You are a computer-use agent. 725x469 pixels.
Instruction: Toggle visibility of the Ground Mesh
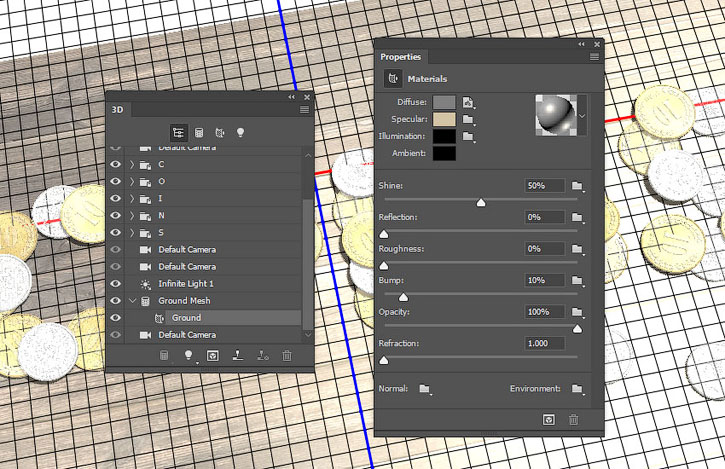116,301
